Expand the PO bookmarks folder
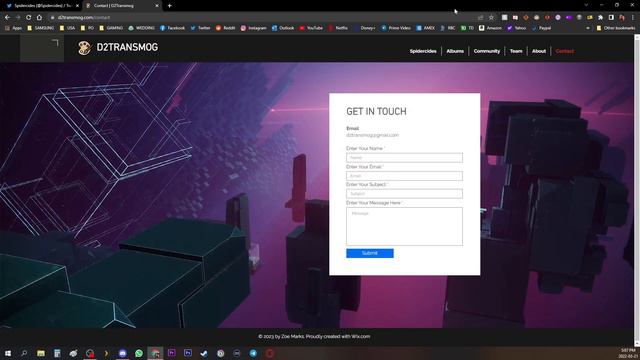The width and height of the screenshot is (640, 360). click(x=87, y=28)
